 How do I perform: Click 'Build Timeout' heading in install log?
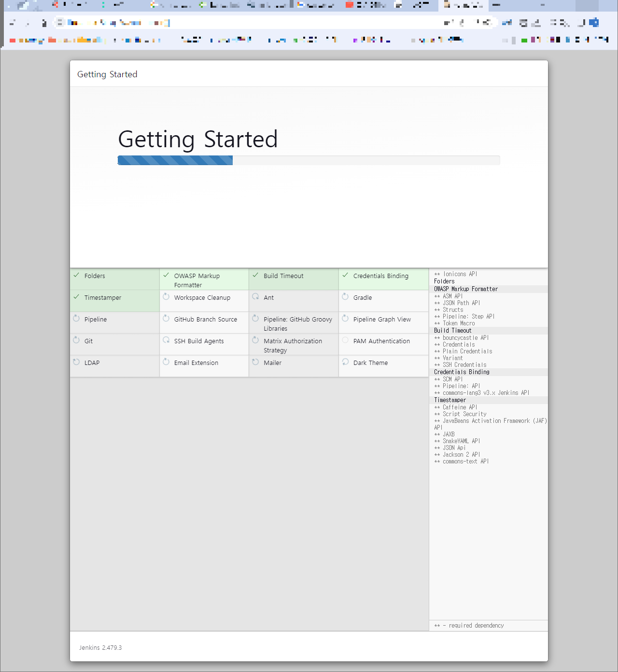coord(452,330)
